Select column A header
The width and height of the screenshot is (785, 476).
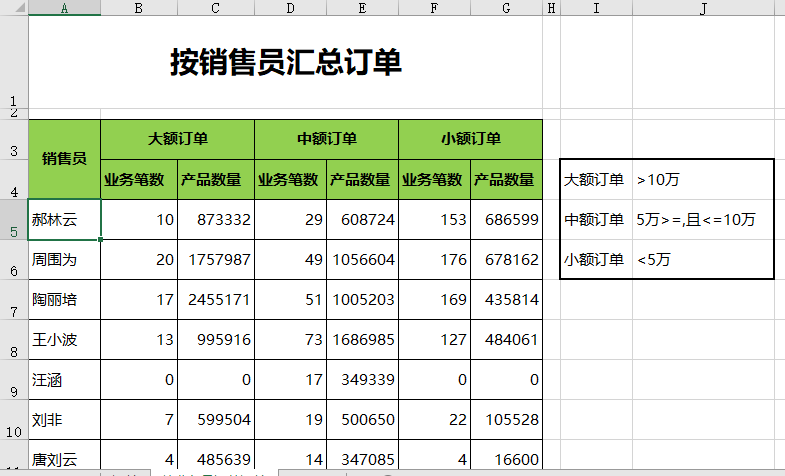click(64, 8)
